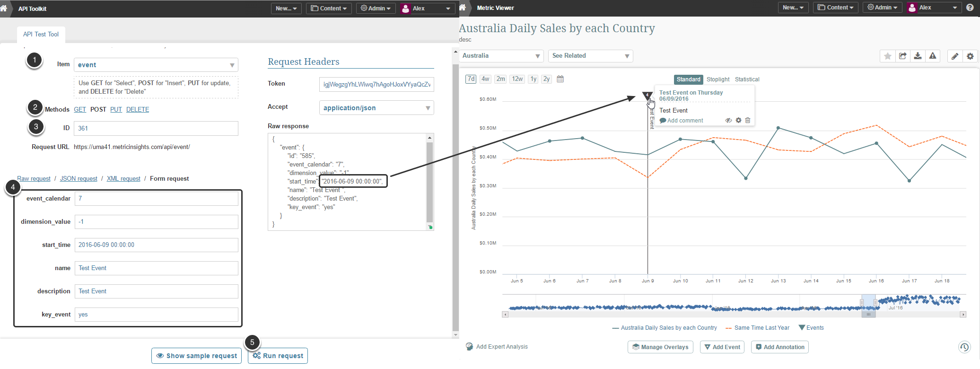Delete the Test Event via trash icon

(748, 121)
